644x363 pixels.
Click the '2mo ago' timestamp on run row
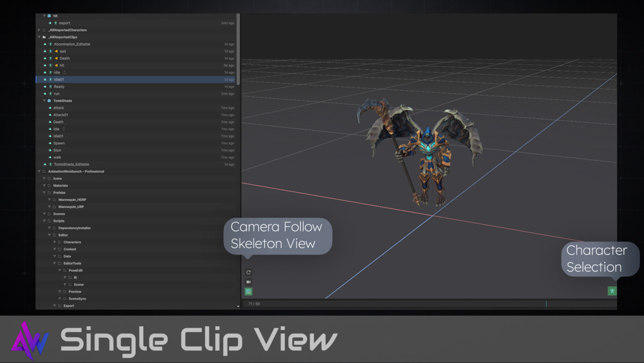228,93
